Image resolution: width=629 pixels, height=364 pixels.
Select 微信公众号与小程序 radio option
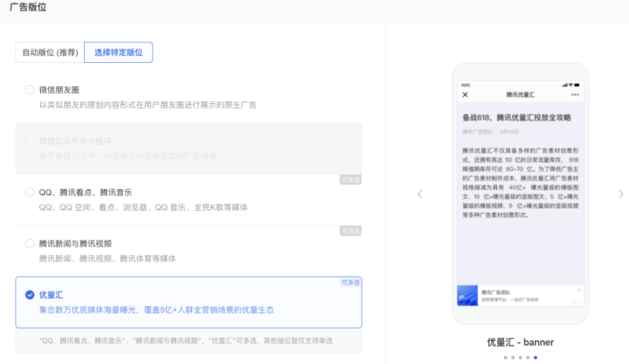(30, 141)
